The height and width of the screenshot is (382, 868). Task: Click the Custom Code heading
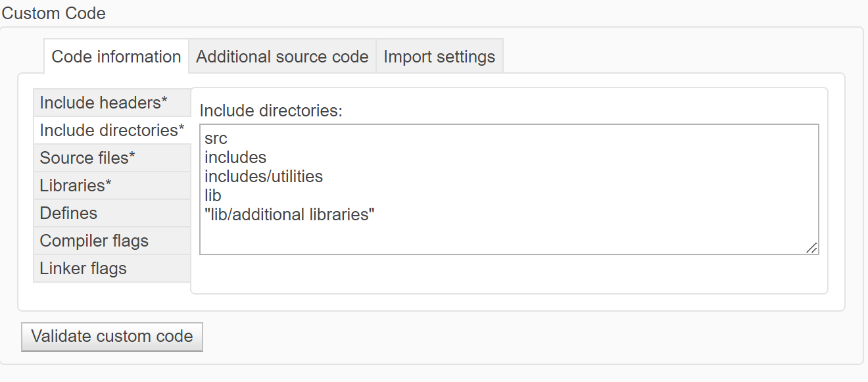coord(54,13)
